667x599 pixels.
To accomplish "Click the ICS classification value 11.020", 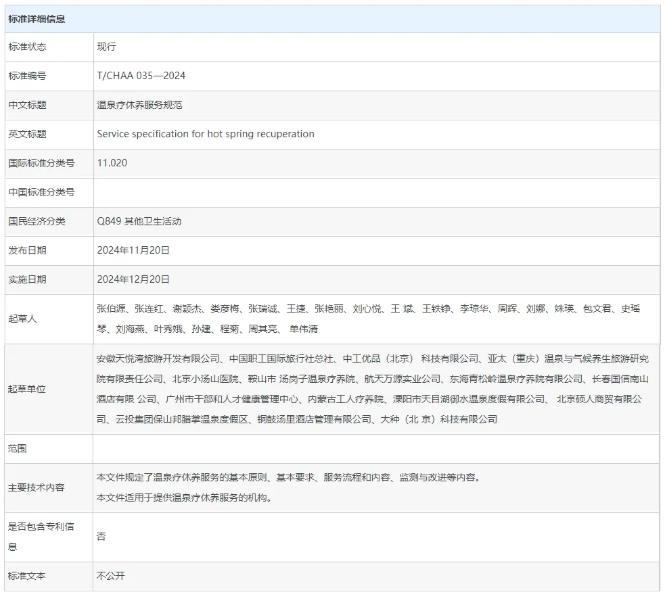I will coord(112,163).
